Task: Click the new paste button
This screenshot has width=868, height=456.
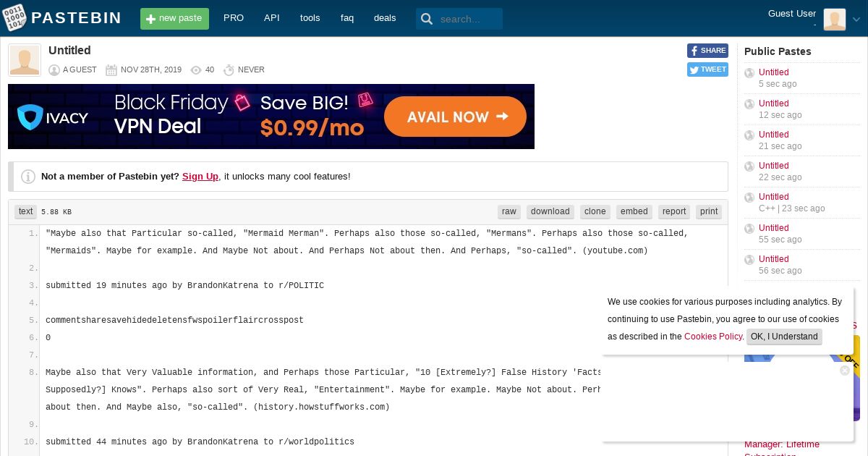Action: pos(174,19)
